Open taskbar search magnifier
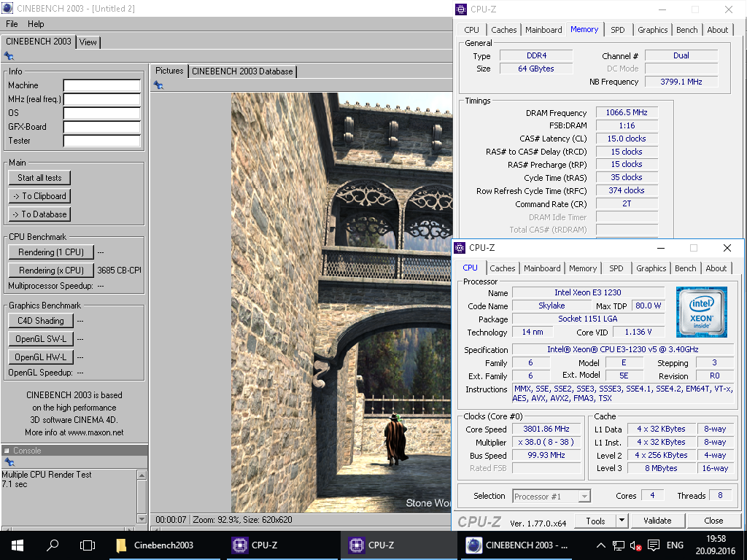 point(53,545)
